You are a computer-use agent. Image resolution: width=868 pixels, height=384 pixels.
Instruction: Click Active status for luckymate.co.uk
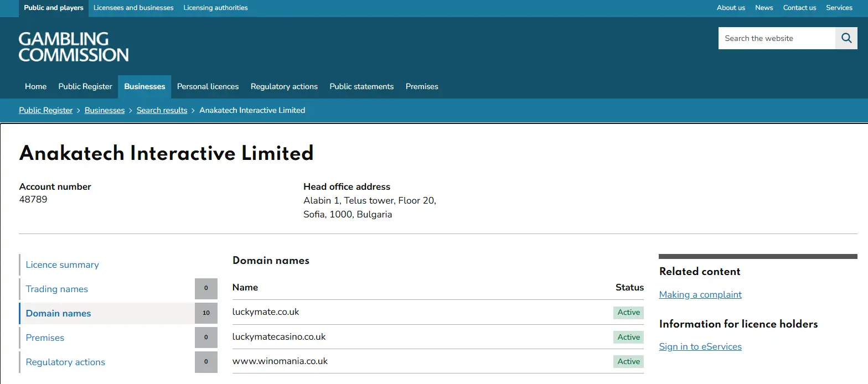628,312
